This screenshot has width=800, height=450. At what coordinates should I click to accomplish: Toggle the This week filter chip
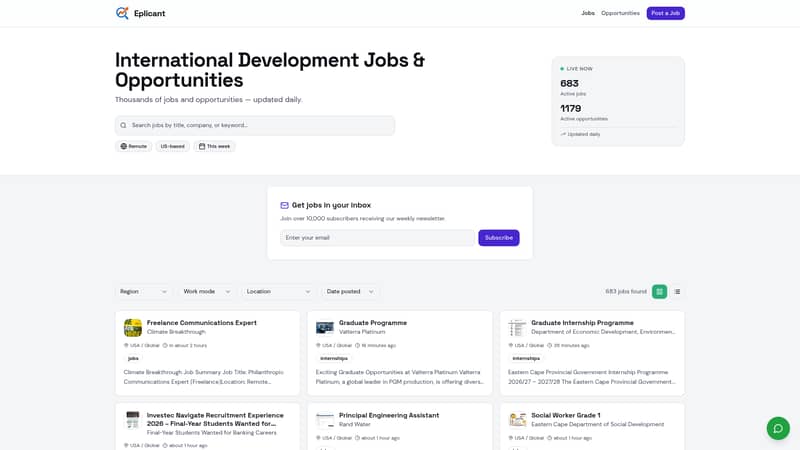coord(214,146)
